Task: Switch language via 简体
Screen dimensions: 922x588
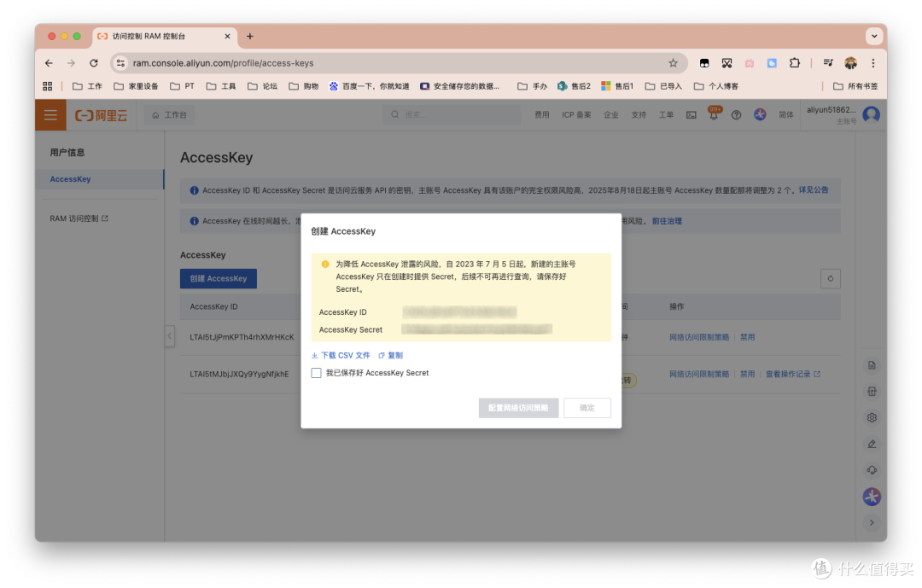Action: [x=786, y=114]
